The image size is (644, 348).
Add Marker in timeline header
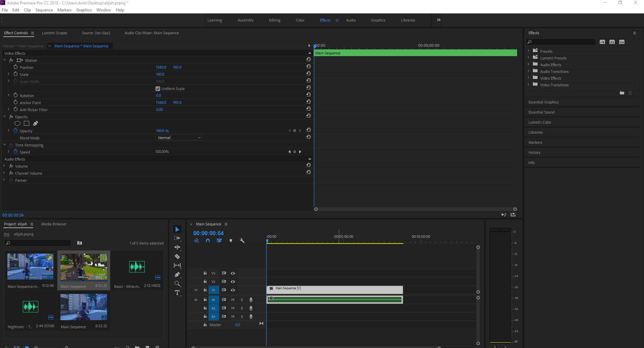(231, 241)
